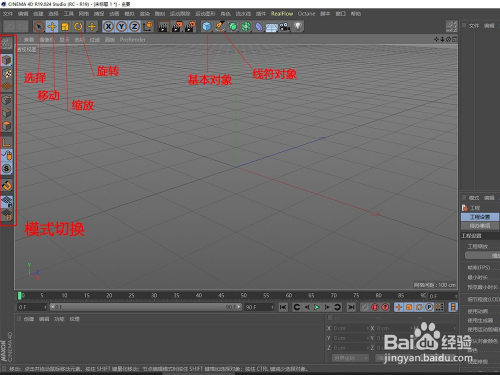Select the highlighted 工程设置 tab

(x=480, y=217)
